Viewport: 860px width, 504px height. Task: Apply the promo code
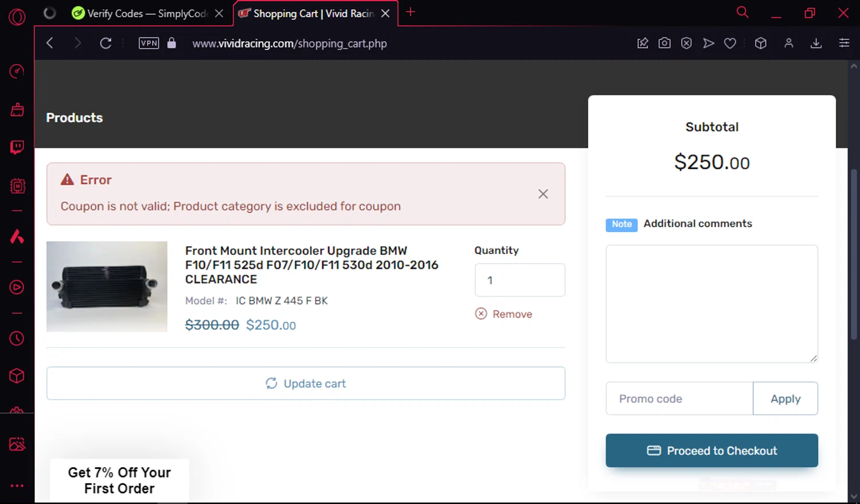coord(785,398)
